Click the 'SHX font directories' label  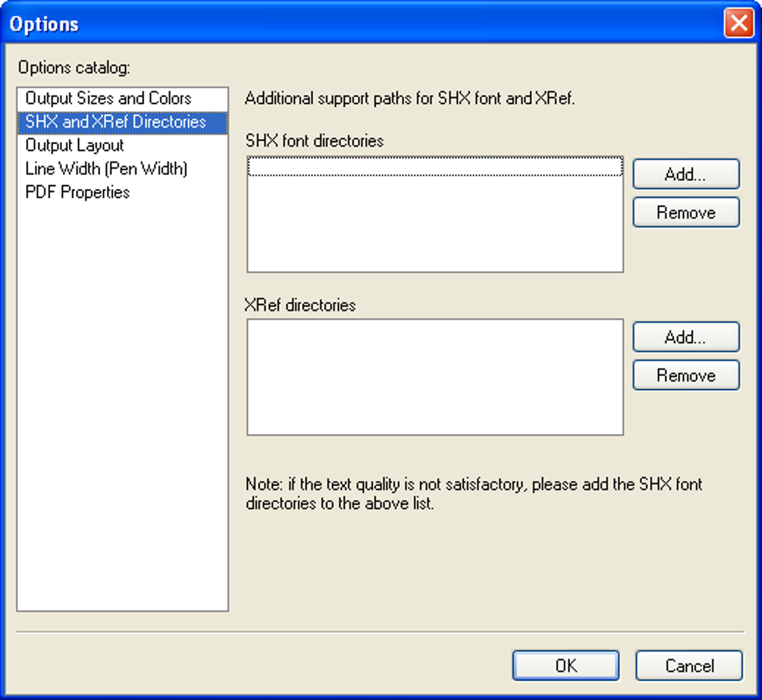315,140
